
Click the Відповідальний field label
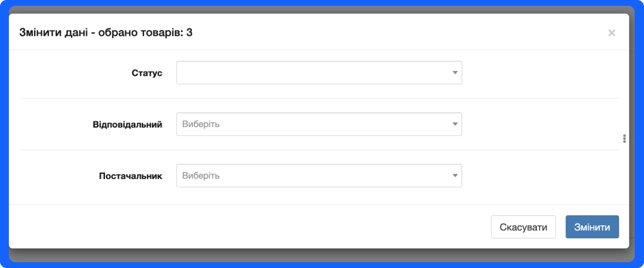(x=128, y=124)
